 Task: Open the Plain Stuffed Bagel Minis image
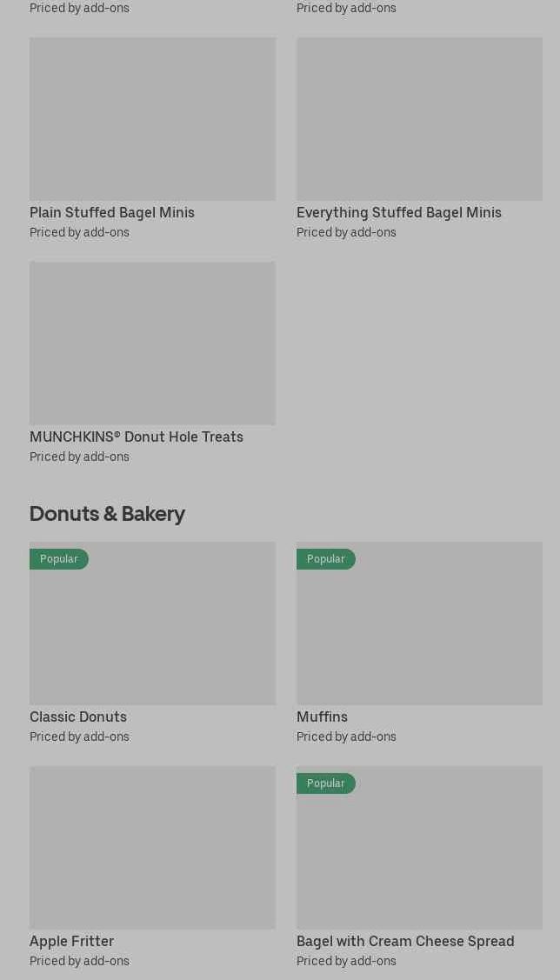pyautogui.click(x=152, y=119)
